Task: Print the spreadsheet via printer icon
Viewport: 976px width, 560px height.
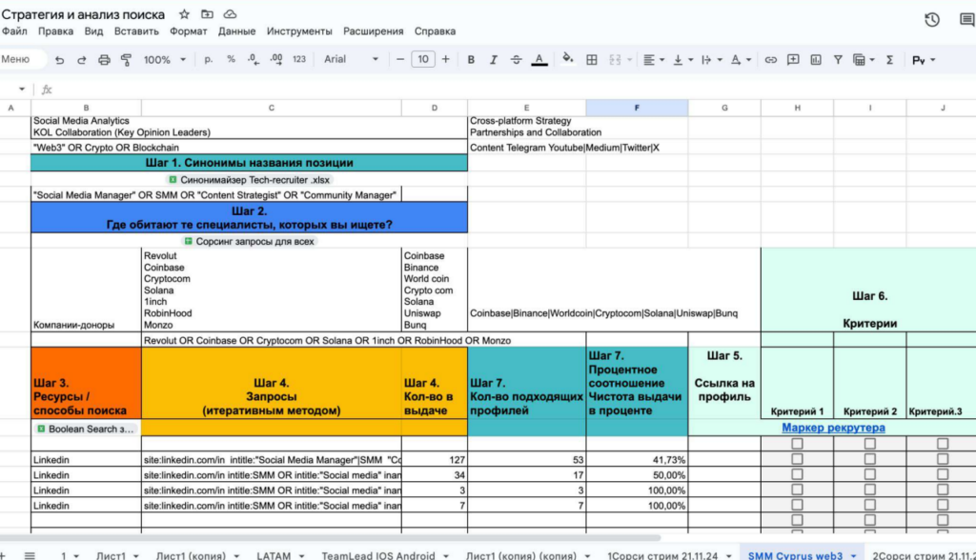Action: coord(104,60)
